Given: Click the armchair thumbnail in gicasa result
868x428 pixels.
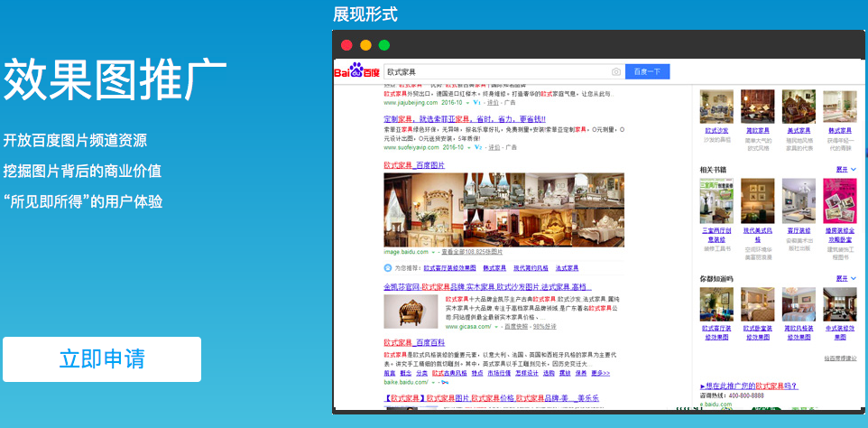Looking at the screenshot, I should [411, 312].
